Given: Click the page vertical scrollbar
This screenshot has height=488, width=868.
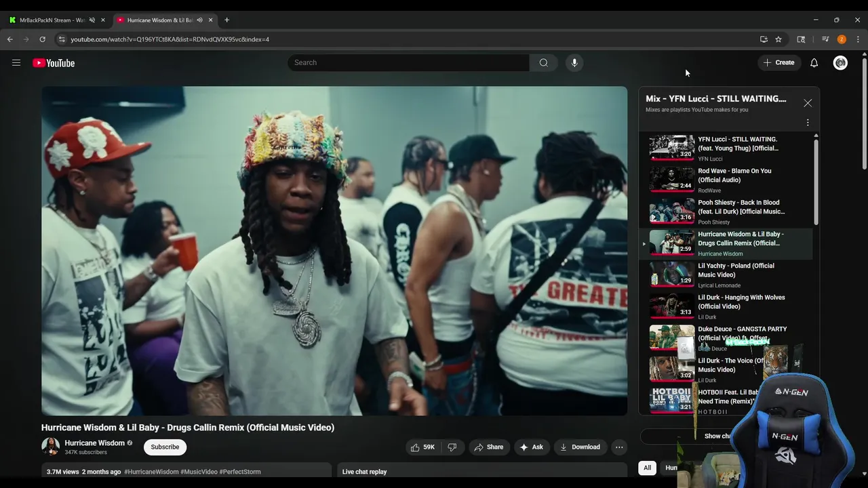Looking at the screenshot, I should pos(864,115).
